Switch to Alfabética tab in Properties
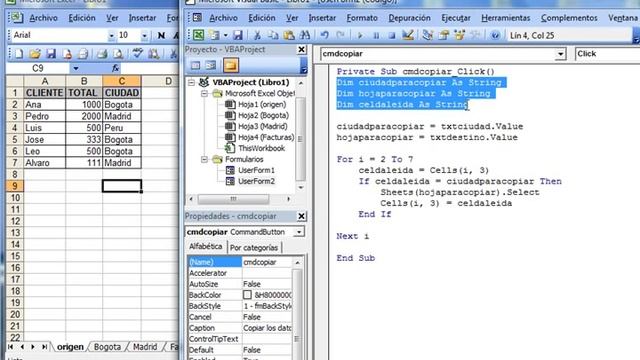640x360 pixels. pos(205,247)
